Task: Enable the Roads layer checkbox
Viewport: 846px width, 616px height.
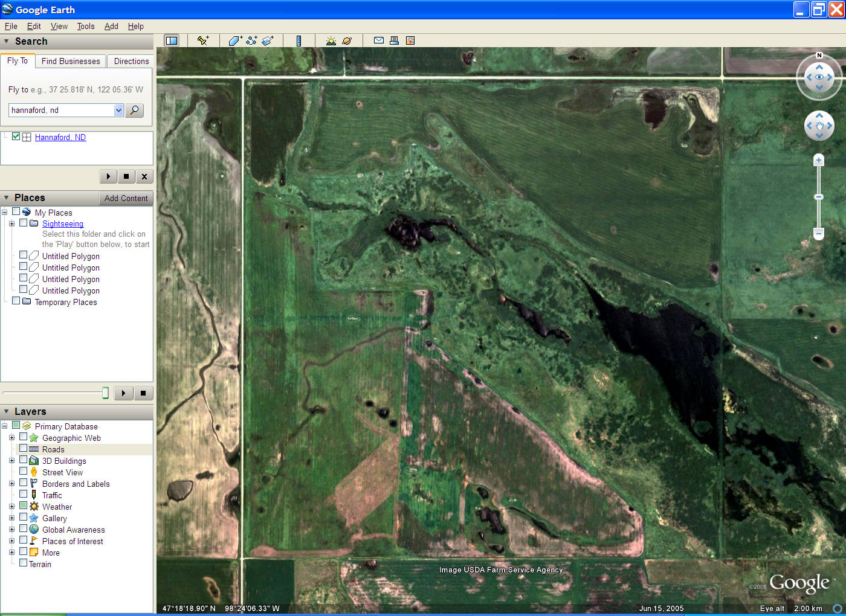Action: click(x=23, y=448)
